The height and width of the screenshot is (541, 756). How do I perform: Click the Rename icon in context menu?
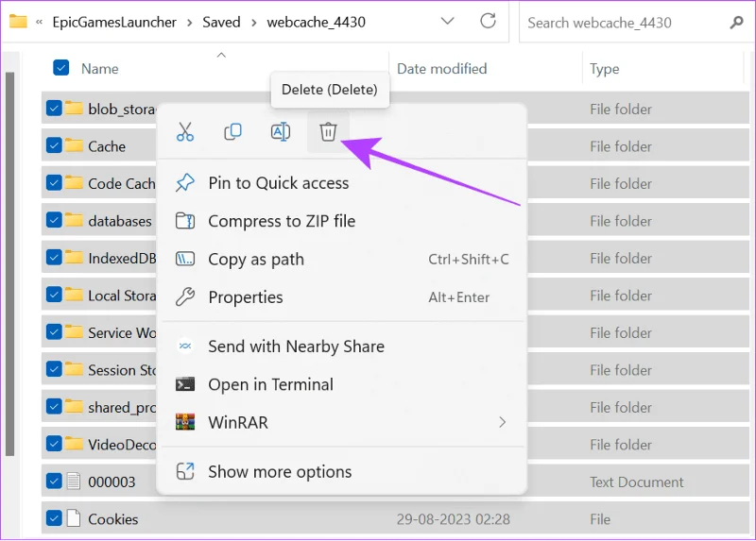(281, 131)
